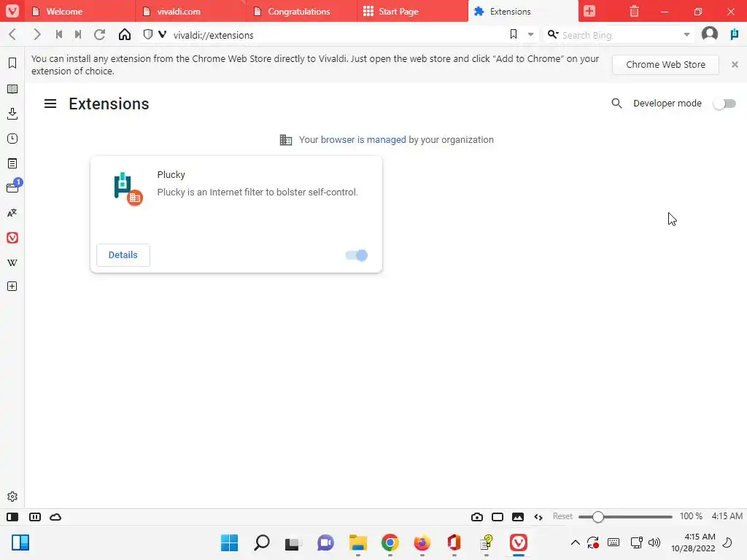Click the rewind history button

coord(59,34)
